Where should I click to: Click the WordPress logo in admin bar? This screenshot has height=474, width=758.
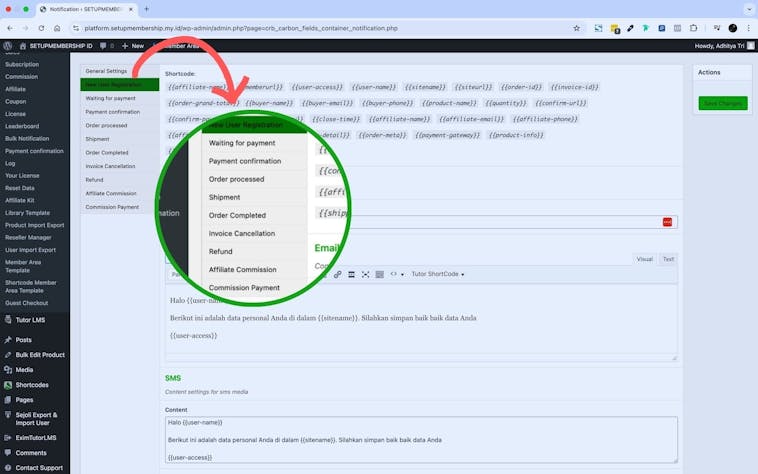click(x=8, y=46)
